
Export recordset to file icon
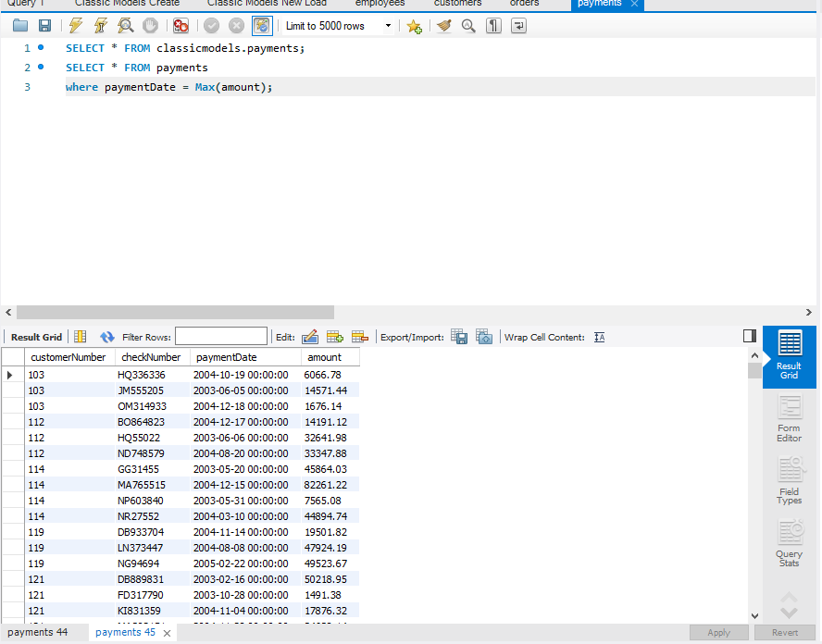(459, 337)
